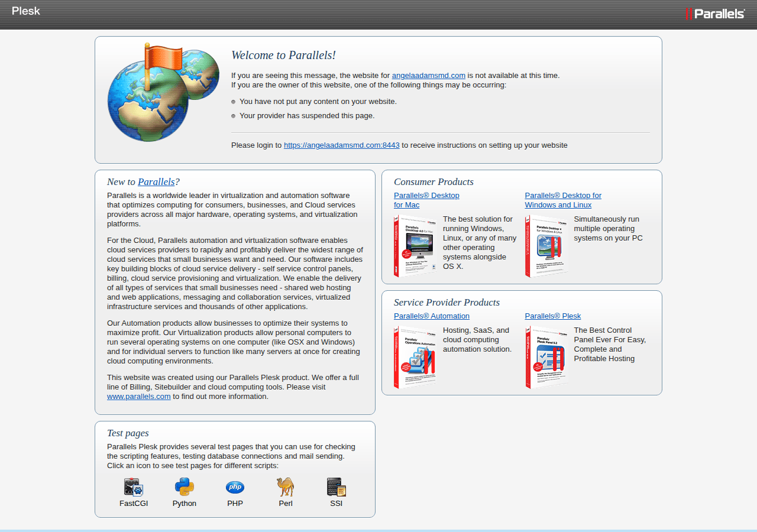Screen dimensions: 757x532
Task: Click the Parallels Desktop for Mac box image
Action: [416, 246]
